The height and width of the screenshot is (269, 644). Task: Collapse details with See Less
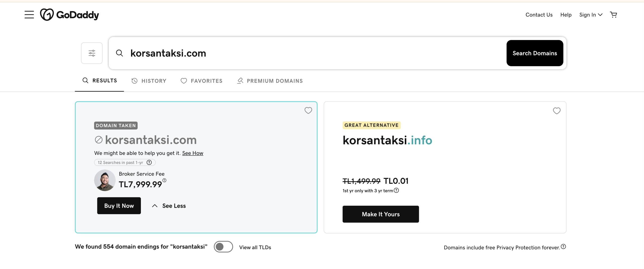[169, 206]
